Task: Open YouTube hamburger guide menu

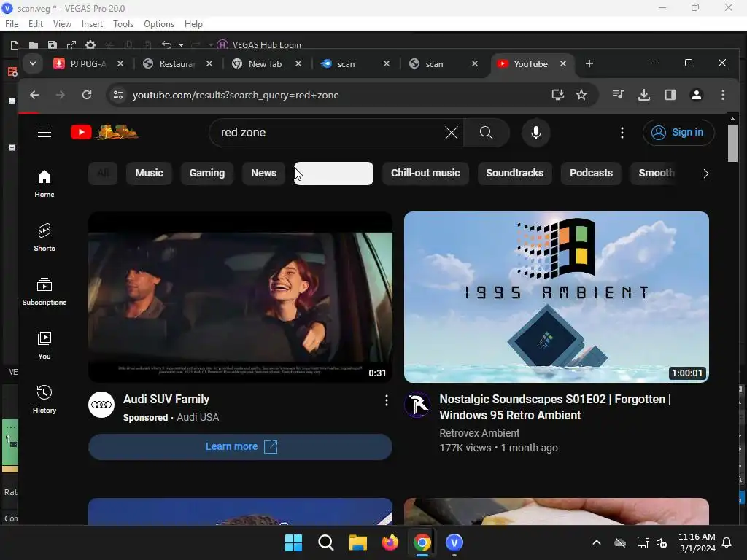Action: 44,133
